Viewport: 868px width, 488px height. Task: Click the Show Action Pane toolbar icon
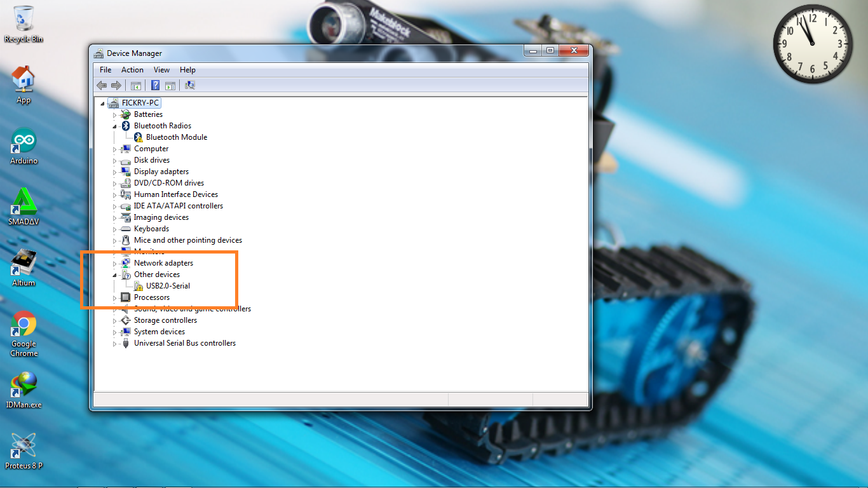point(170,85)
